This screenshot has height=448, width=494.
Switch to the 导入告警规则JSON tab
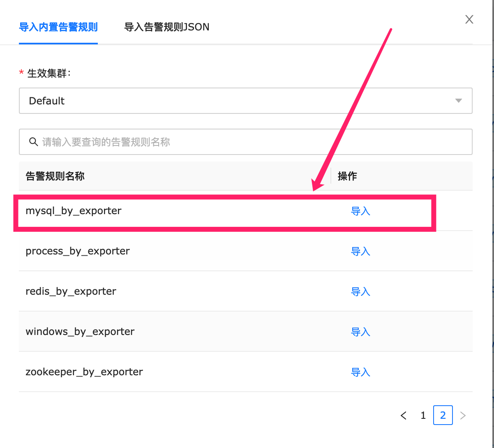(x=166, y=27)
